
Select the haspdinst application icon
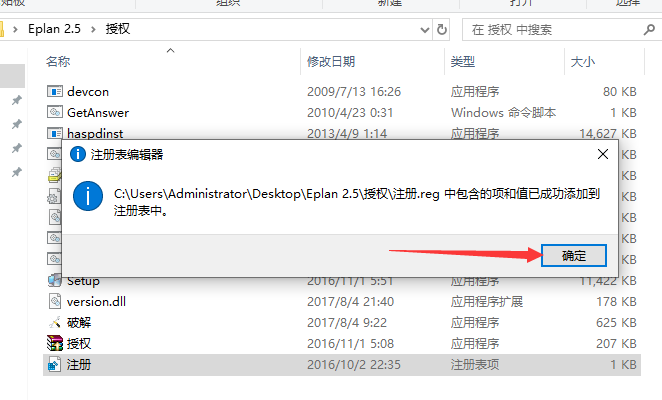pyautogui.click(x=54, y=133)
